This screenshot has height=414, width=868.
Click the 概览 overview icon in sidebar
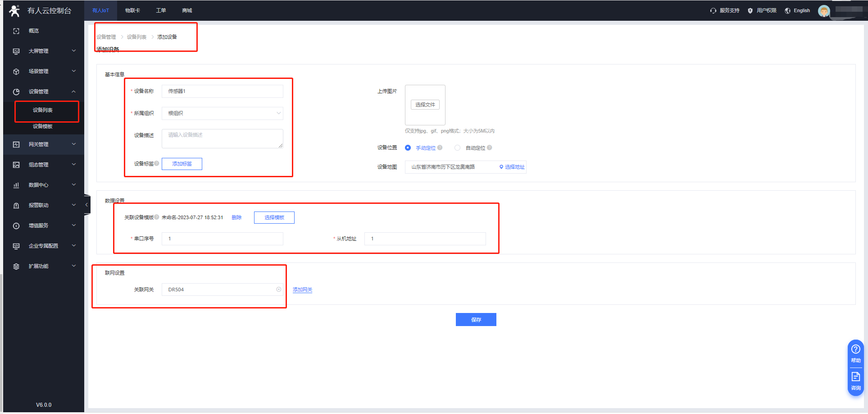point(16,31)
